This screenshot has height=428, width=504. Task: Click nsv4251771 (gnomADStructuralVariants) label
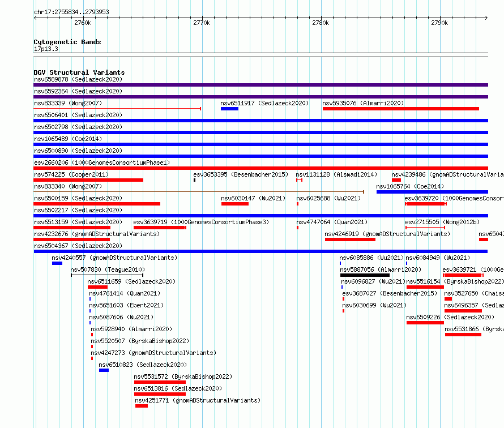pos(198,400)
